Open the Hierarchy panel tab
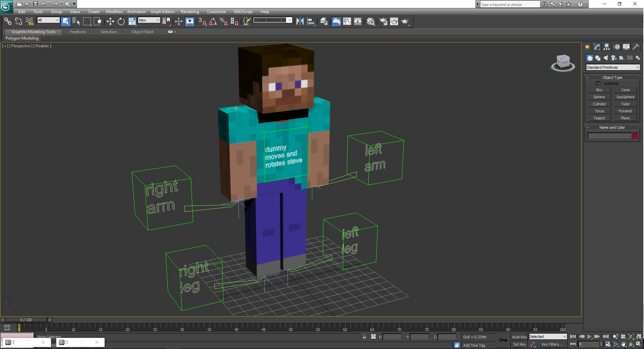 (x=607, y=47)
